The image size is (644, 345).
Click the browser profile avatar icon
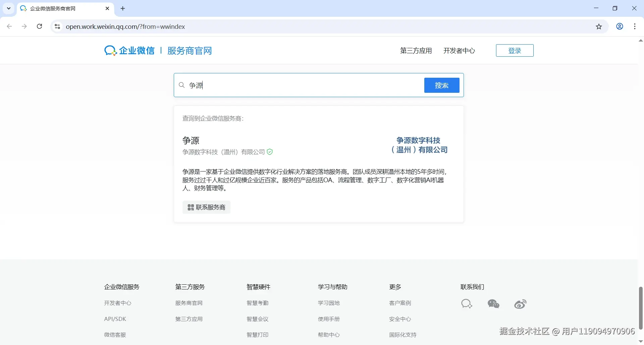coord(620,26)
